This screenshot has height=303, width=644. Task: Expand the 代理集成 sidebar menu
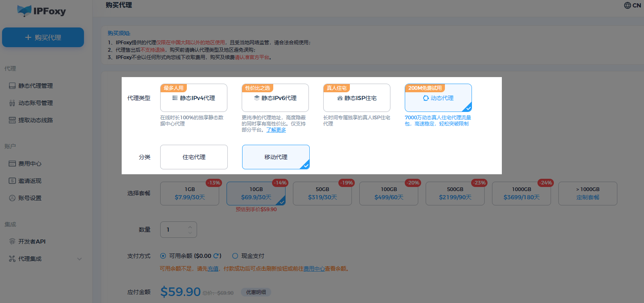[x=79, y=259]
